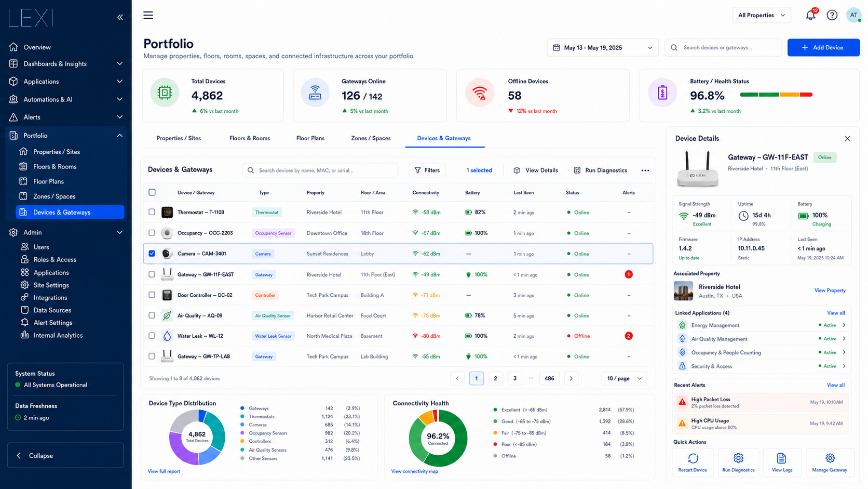The width and height of the screenshot is (868, 489).
Task: Click View Property link
Action: [x=830, y=290]
